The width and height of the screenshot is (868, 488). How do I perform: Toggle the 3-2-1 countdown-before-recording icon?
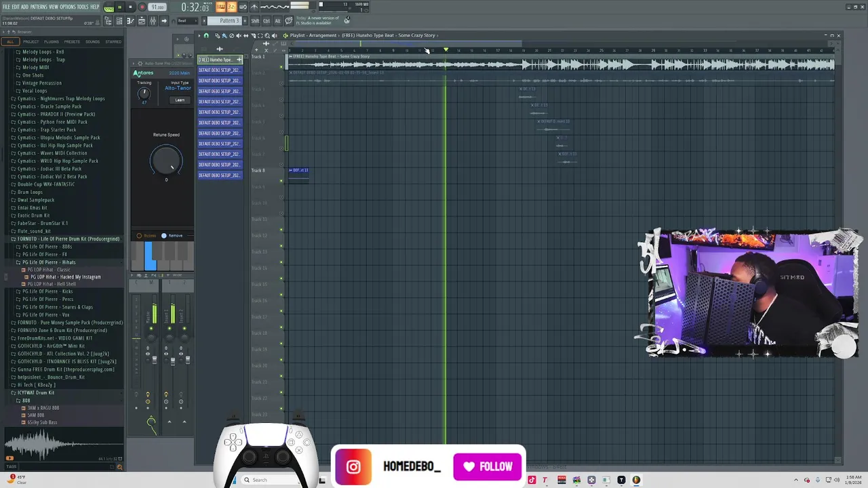pos(231,7)
